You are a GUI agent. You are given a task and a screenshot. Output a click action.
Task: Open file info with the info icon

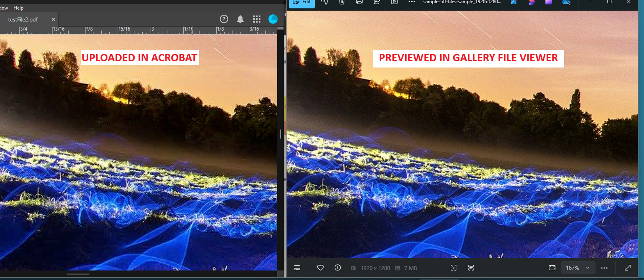pyautogui.click(x=337, y=268)
